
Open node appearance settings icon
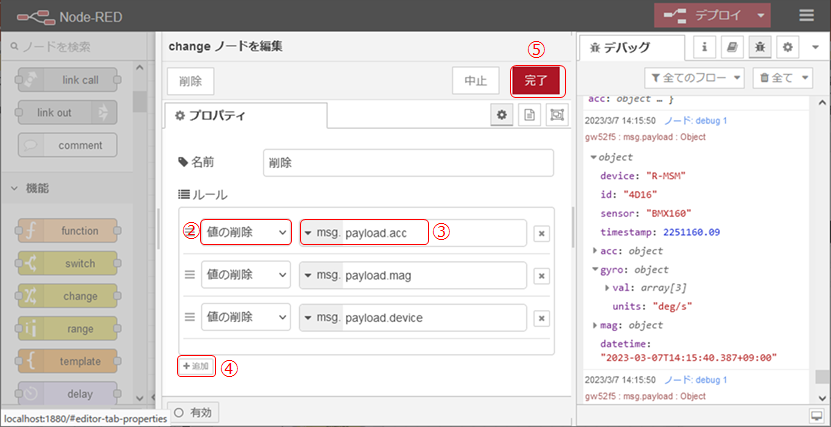click(556, 116)
